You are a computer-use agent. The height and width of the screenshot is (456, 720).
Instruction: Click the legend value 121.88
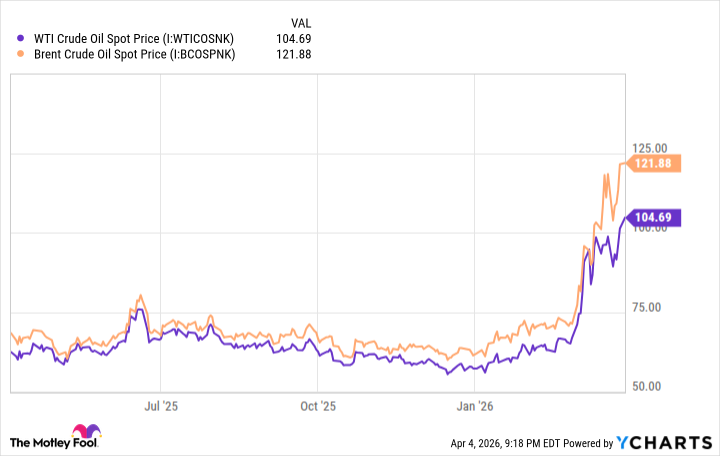pyautogui.click(x=293, y=54)
